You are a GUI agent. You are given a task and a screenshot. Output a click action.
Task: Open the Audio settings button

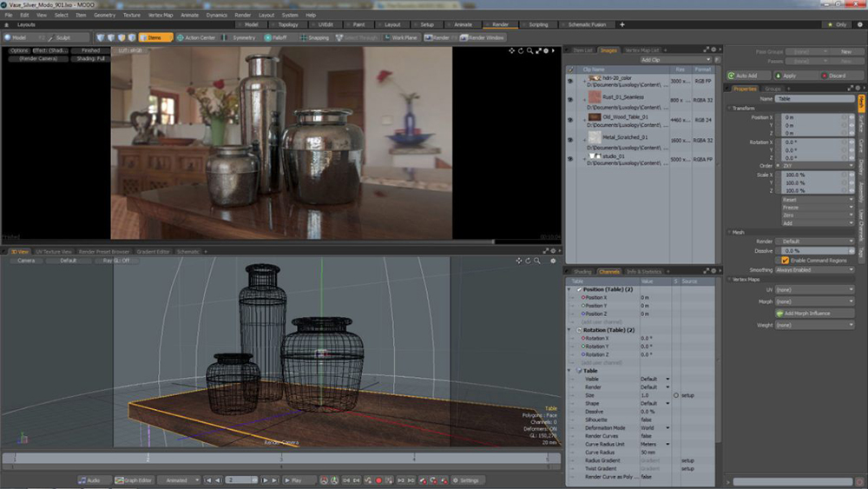point(89,479)
